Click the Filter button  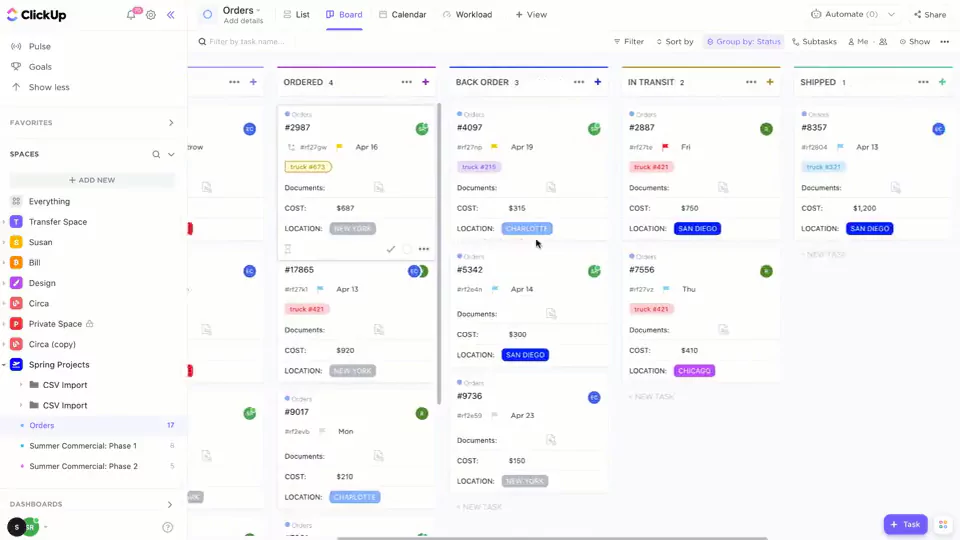pyautogui.click(x=629, y=42)
